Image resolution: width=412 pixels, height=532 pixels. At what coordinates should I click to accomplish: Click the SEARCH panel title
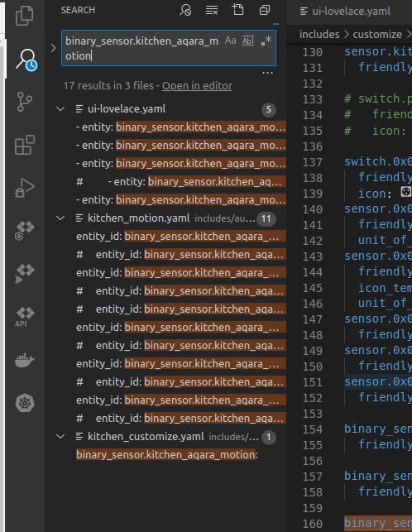point(78,10)
